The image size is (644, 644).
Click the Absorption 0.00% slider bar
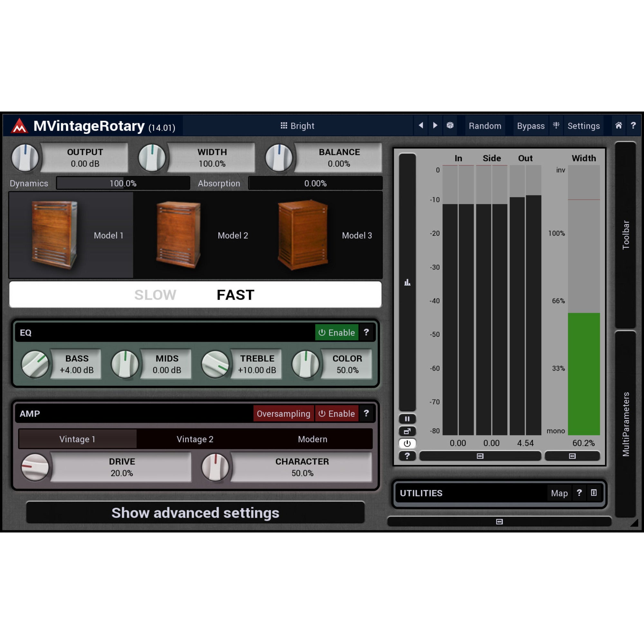315,183
